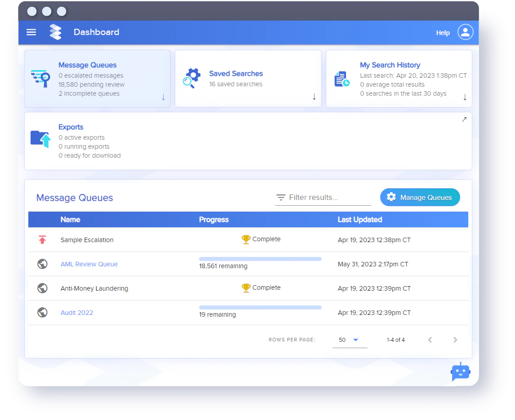Go to previous page of queues
515x420 pixels.
tap(430, 340)
